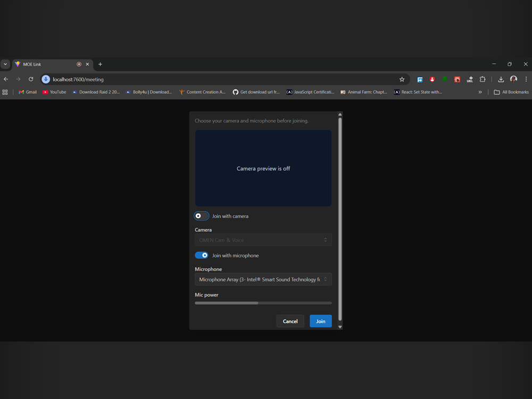Click the dialog scrollbar down arrow
The height and width of the screenshot is (399, 532).
point(340,327)
